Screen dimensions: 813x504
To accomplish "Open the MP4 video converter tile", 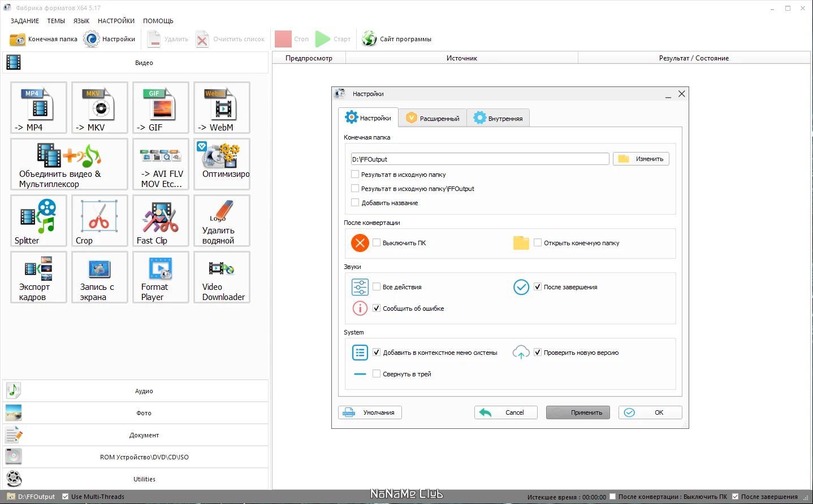I will (x=38, y=107).
